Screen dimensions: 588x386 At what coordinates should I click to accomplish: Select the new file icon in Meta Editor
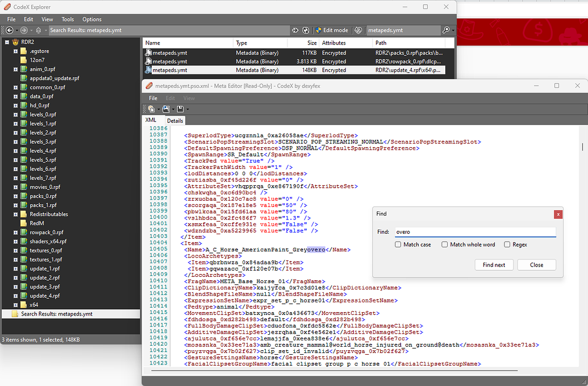[x=152, y=108]
